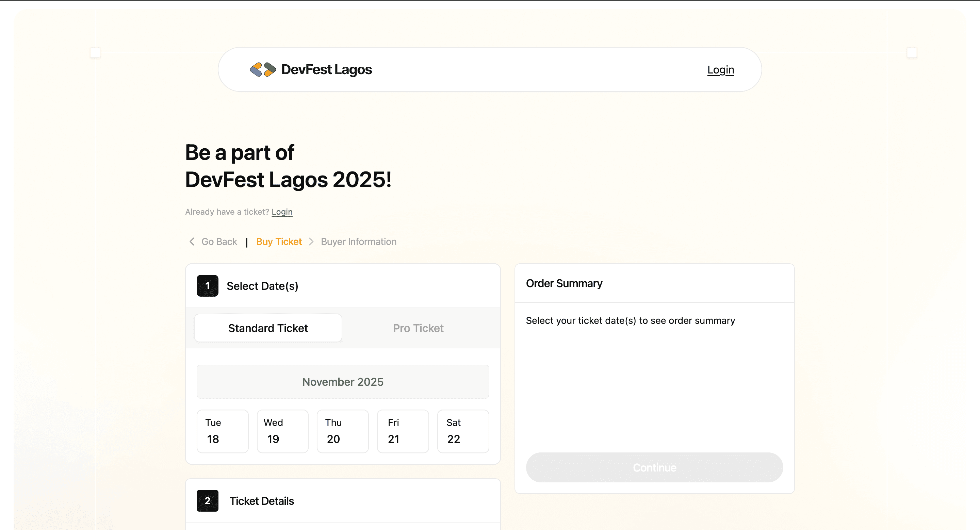
Task: Select the Wed 19 date
Action: pyautogui.click(x=283, y=431)
